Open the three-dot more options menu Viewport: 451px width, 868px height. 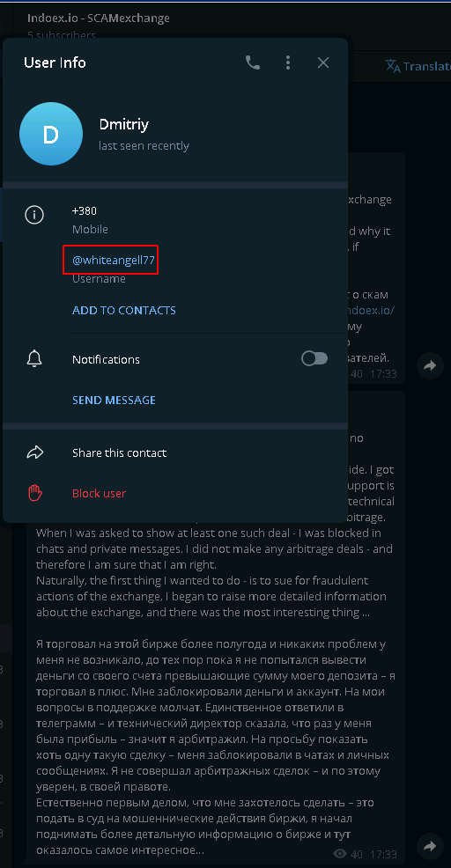pos(287,63)
